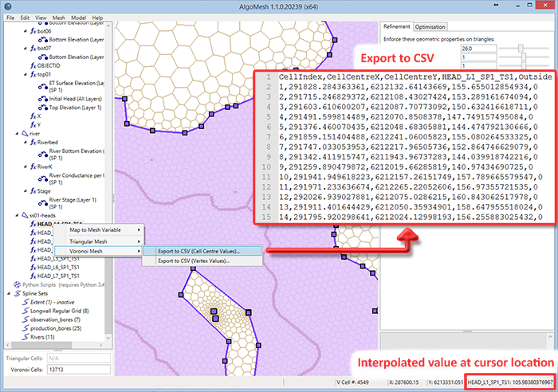Open the View menu

click(41, 18)
